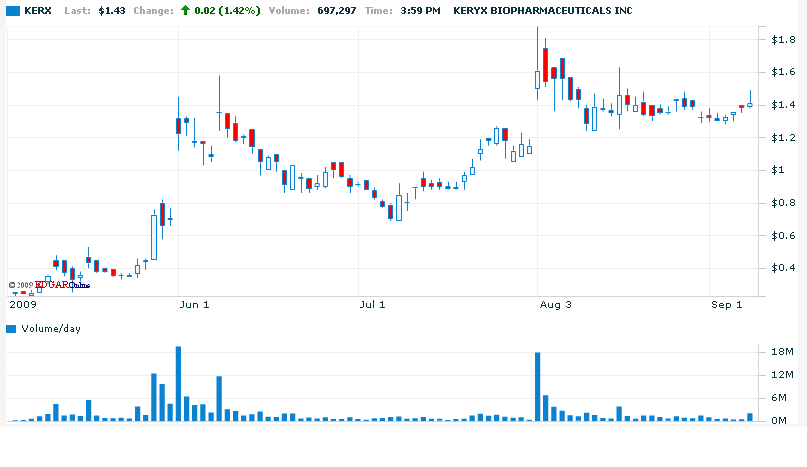This screenshot has width=807, height=467.
Task: Click the $1.6 price axis label
Action: coord(783,72)
